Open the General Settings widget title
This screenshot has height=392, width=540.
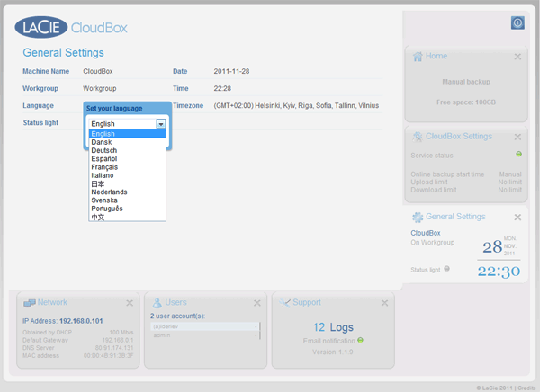pyautogui.click(x=455, y=217)
